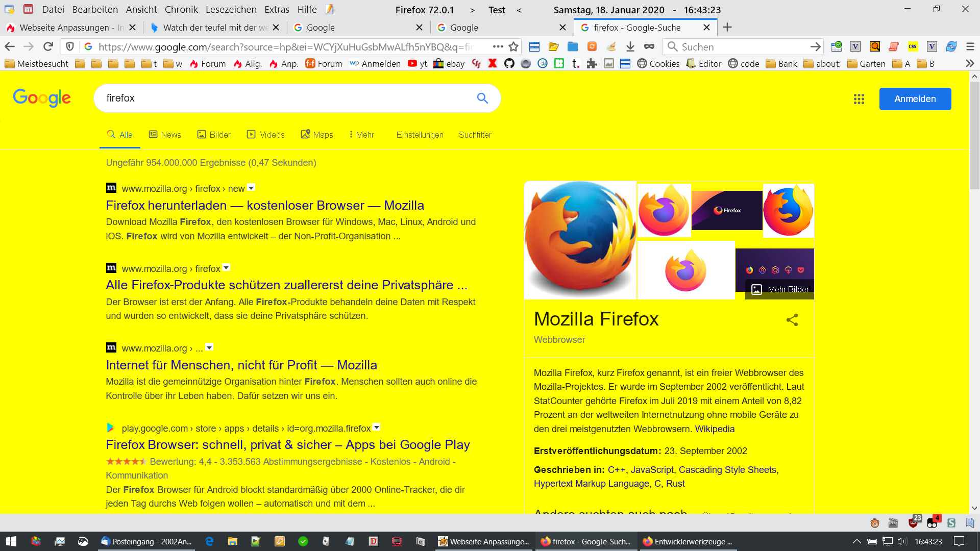This screenshot has height=551, width=980.
Task: Open the Firefox hamburger menu
Action: (x=970, y=47)
